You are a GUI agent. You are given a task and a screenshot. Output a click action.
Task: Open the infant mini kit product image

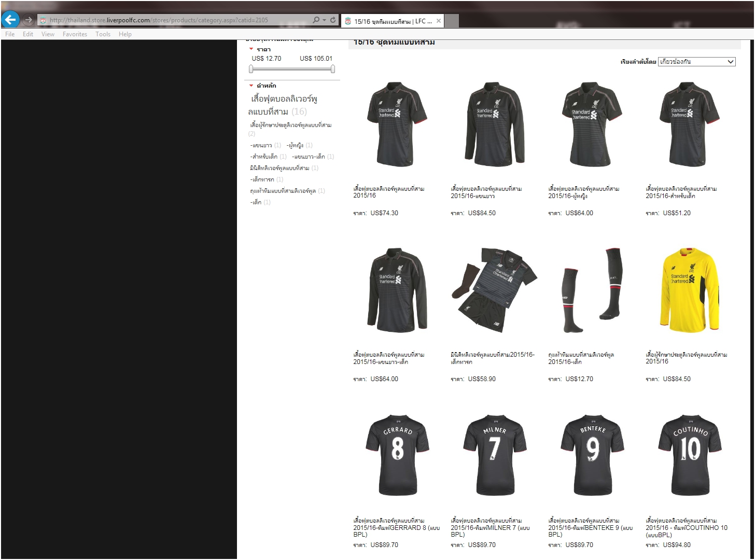494,290
